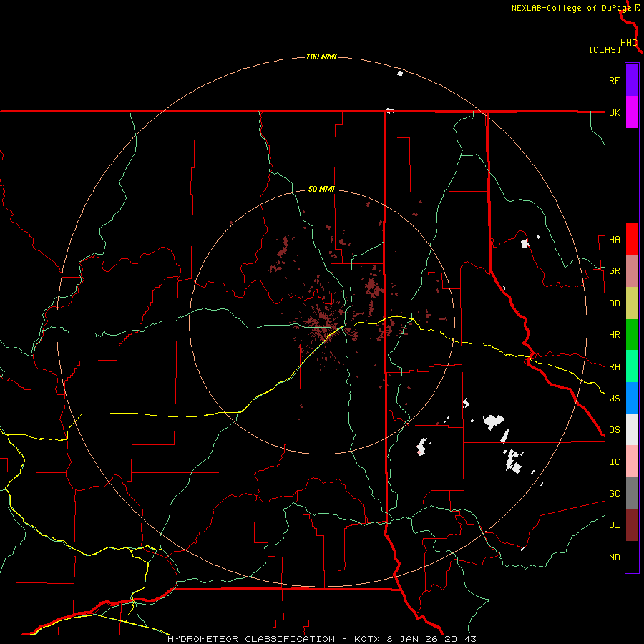The width and height of the screenshot is (644, 644).
Task: Click the purple RF color swatch in legend
Action: 632,79
